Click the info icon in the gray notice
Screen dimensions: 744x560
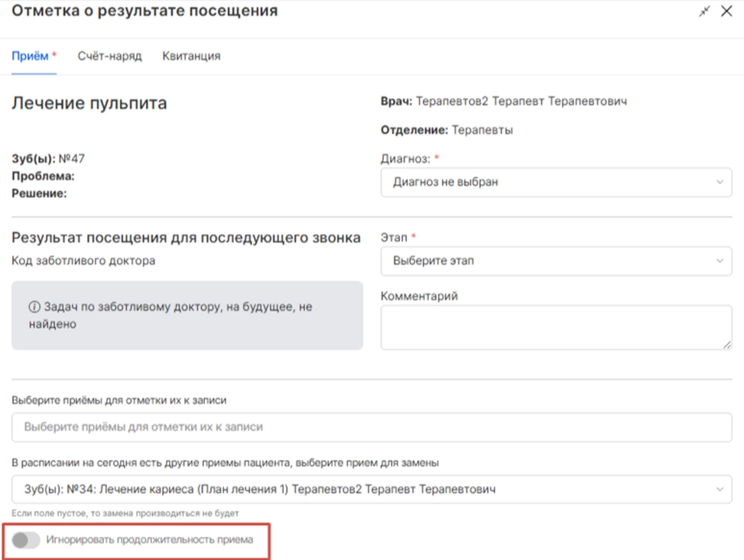[34, 307]
